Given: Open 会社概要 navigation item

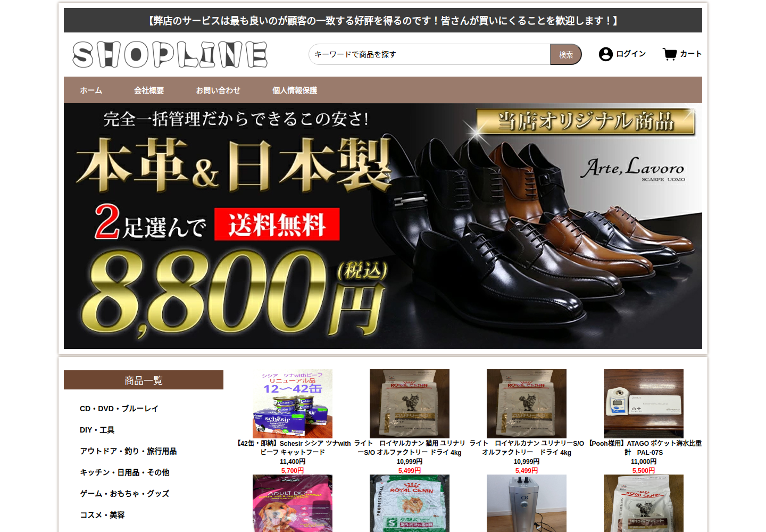Looking at the screenshot, I should tap(149, 90).
